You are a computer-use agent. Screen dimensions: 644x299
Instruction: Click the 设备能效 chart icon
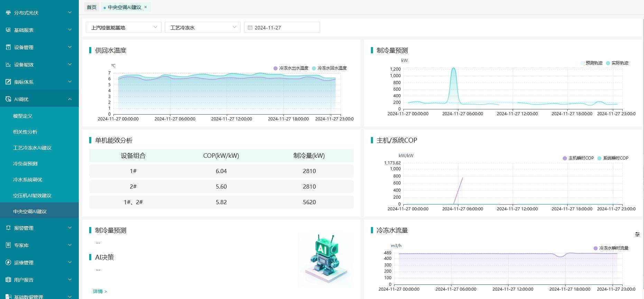8,65
